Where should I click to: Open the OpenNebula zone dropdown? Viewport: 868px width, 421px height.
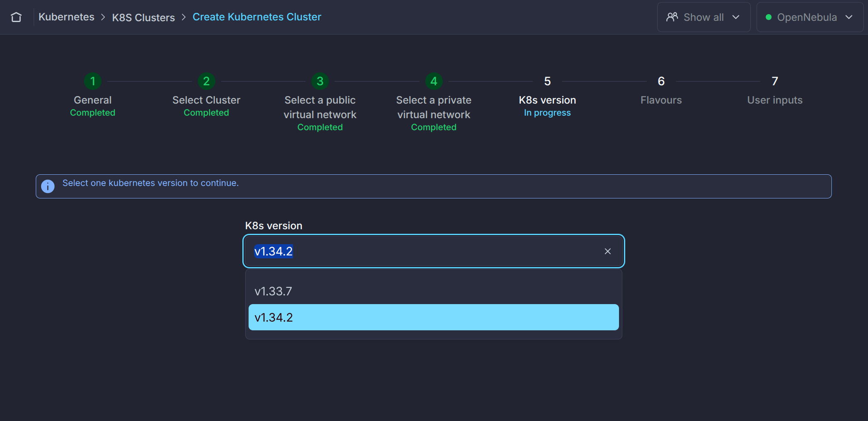click(809, 17)
